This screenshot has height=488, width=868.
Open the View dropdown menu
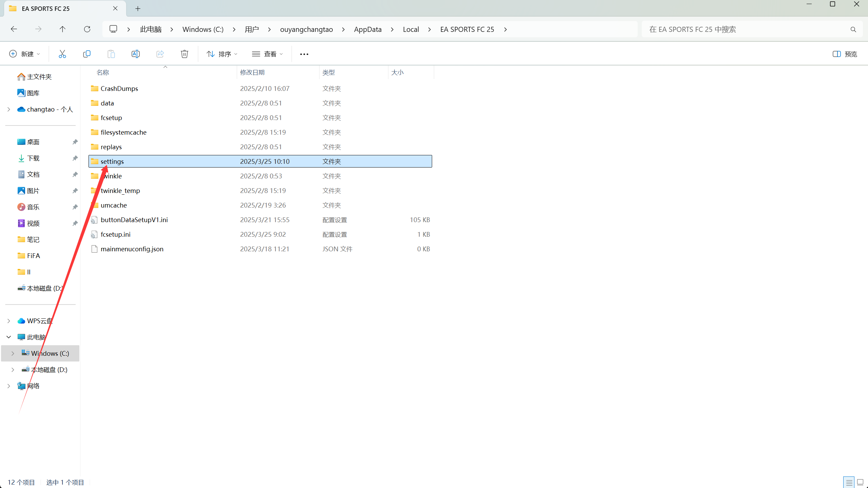pyautogui.click(x=267, y=54)
